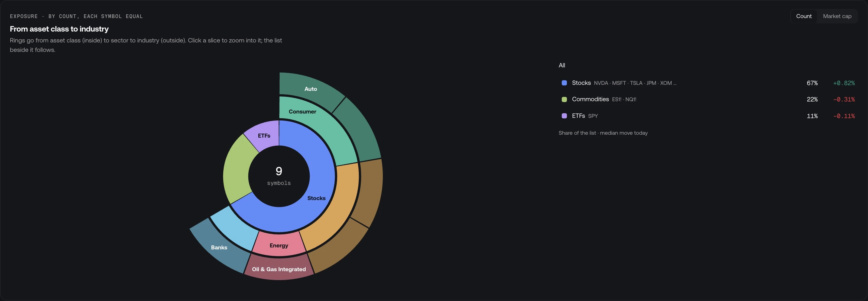Click the 67% share value

click(x=812, y=83)
